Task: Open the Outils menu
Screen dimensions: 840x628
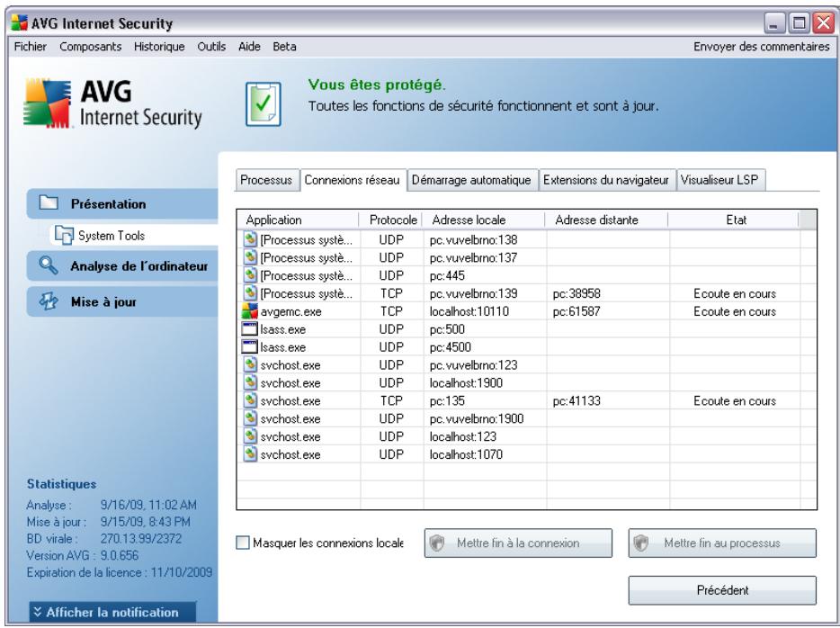Action: click(x=211, y=47)
